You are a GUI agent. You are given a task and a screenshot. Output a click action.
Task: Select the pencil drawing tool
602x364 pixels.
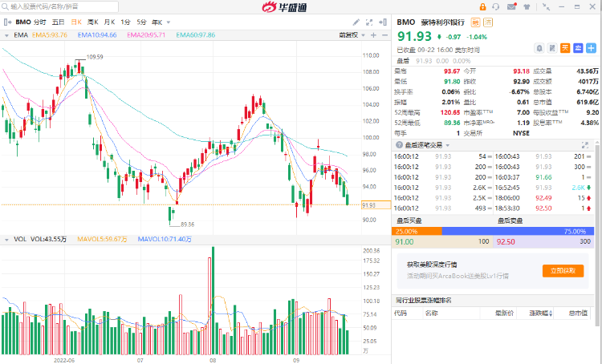point(356,22)
